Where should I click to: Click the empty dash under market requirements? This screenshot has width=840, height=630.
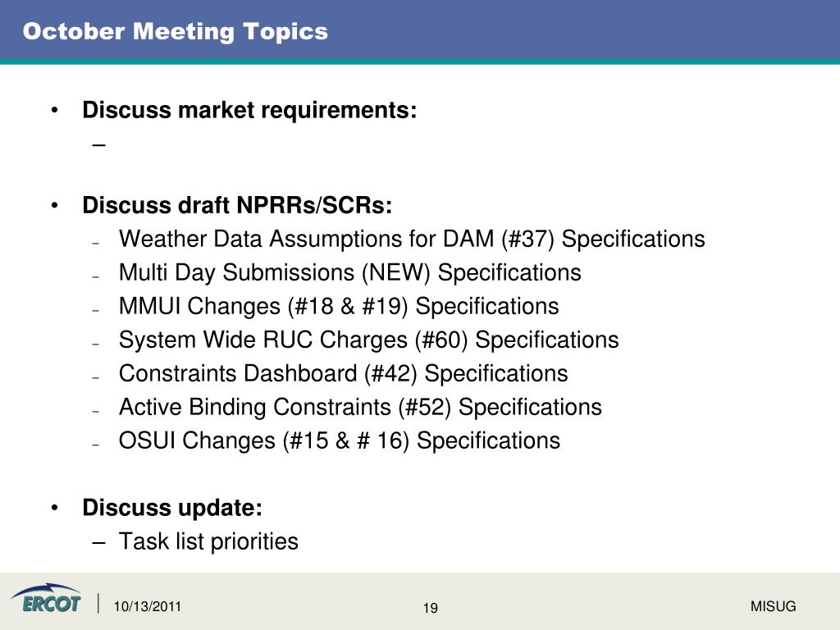coord(98,144)
